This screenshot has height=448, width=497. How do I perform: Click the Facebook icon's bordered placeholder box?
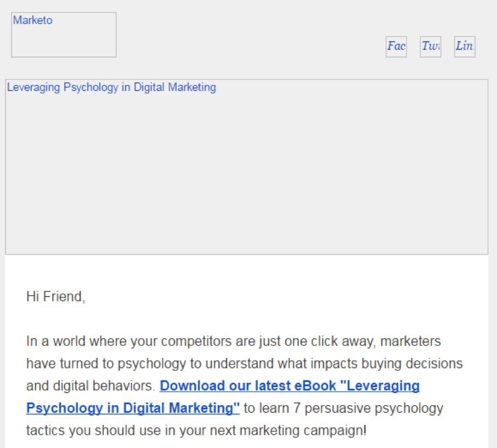click(x=396, y=47)
